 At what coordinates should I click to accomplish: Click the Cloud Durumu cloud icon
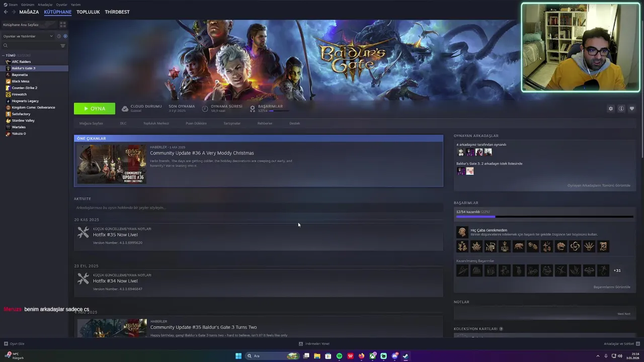click(x=125, y=109)
